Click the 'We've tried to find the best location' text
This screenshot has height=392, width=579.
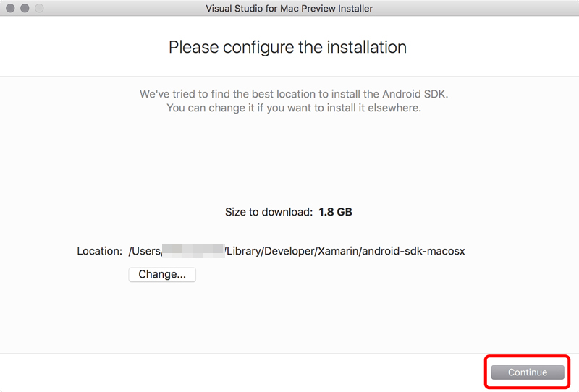tap(294, 94)
